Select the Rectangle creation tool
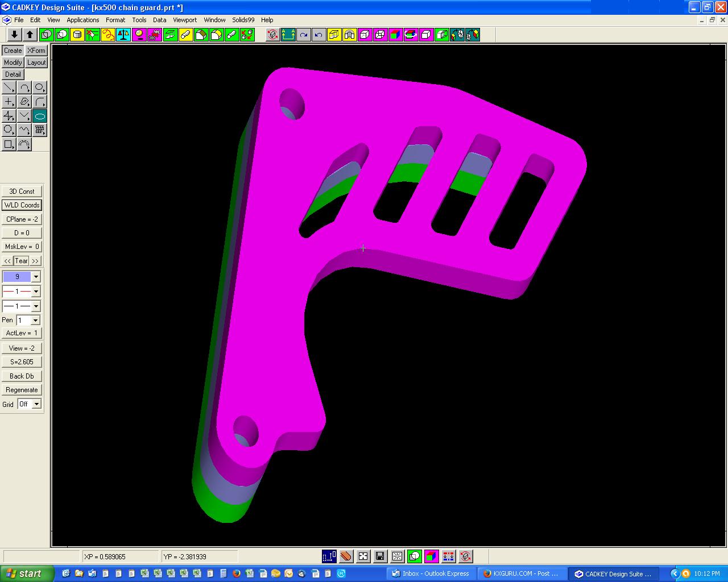The height and width of the screenshot is (582, 728). click(8, 144)
